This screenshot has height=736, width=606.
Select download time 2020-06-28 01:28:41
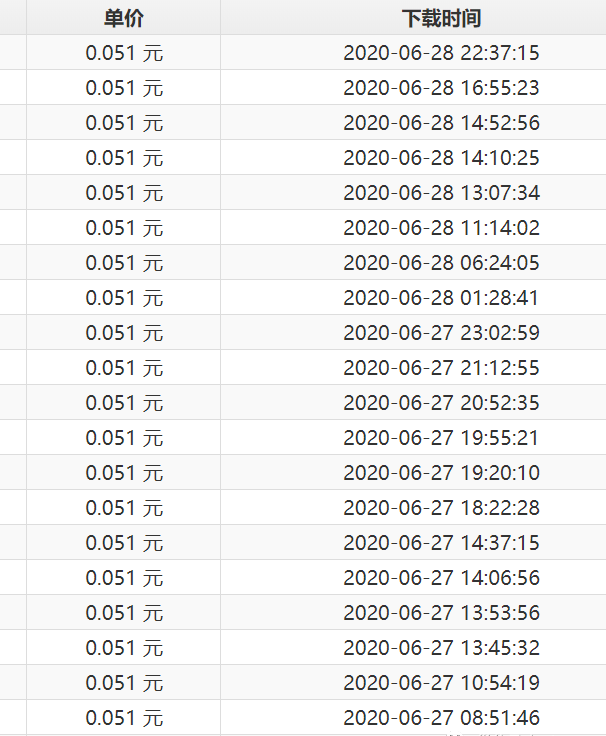[x=441, y=298]
